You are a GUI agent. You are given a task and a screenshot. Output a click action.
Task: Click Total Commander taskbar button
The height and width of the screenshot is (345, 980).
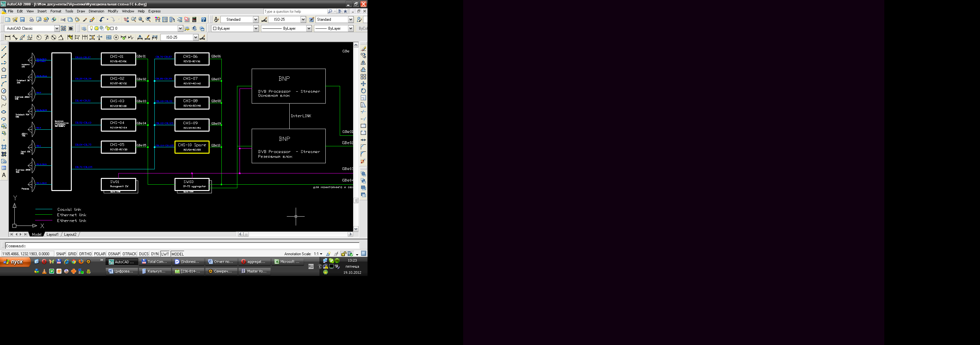pos(154,262)
